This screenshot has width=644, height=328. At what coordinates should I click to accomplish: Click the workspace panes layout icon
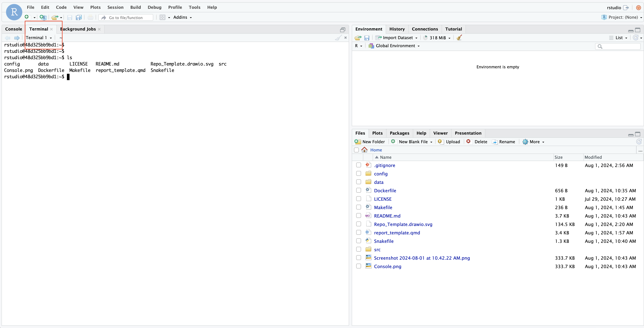(163, 17)
